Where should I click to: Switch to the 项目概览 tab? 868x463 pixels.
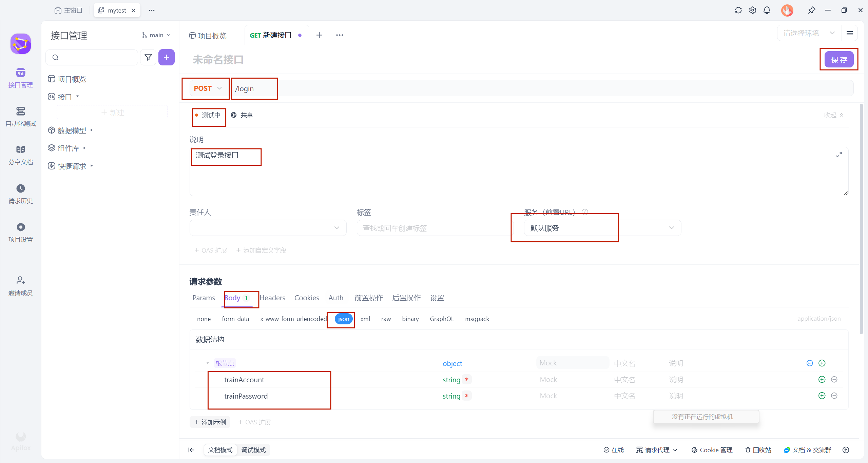click(x=208, y=36)
